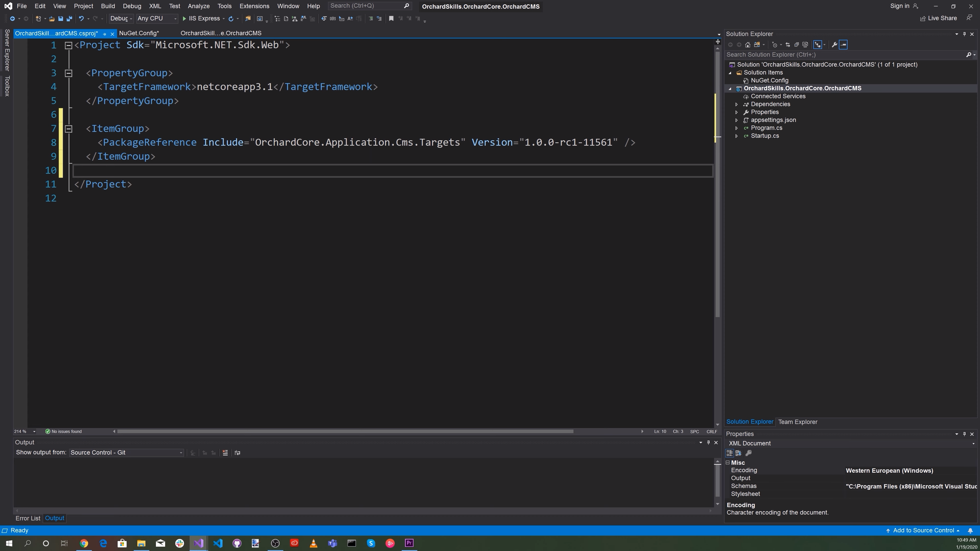Select appsettings.json in Solution Explorer
Image resolution: width=980 pixels, height=551 pixels.
[x=774, y=120]
